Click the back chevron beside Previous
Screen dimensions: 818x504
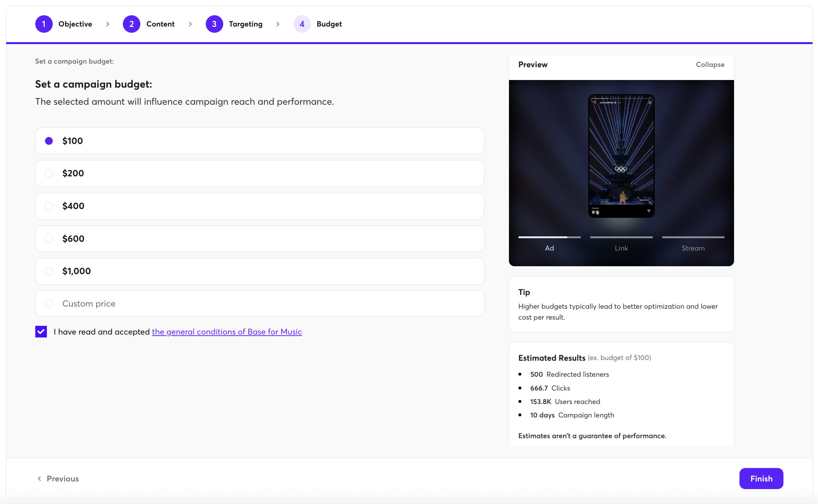(39, 479)
